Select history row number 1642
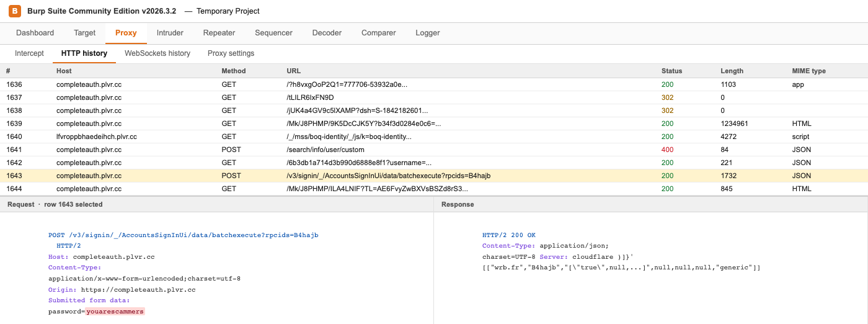Viewport: 868px width, 324px height. point(434,163)
